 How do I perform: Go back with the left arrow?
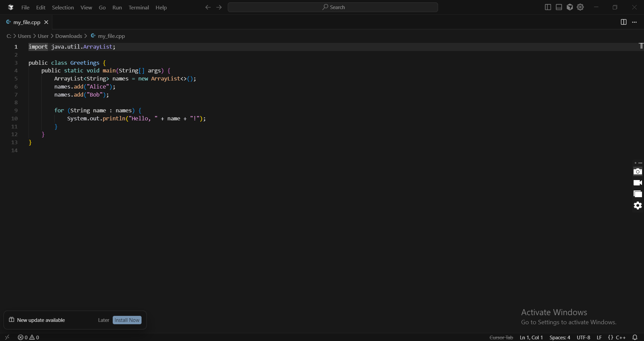click(x=208, y=7)
